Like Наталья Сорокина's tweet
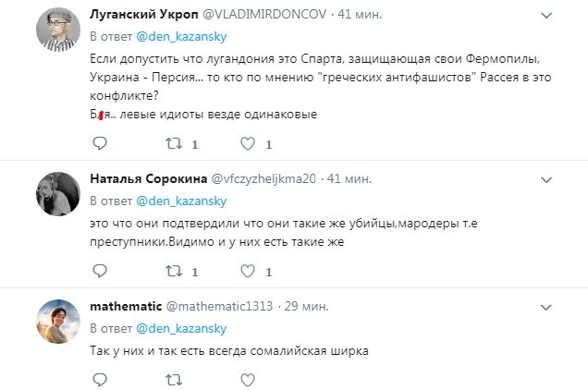Screen dimensions: 588x390 point(247,271)
